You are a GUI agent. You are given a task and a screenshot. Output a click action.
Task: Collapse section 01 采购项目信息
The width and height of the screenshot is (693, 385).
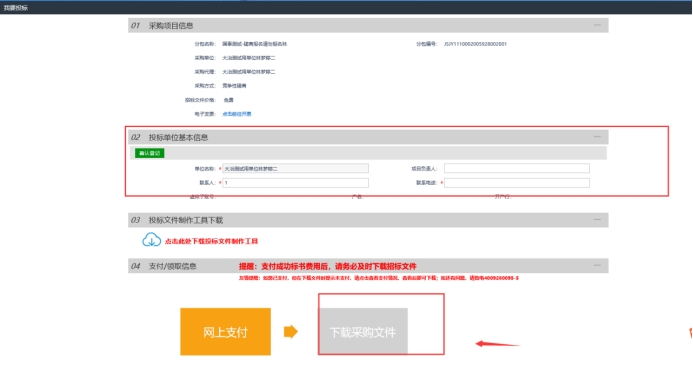pos(597,25)
